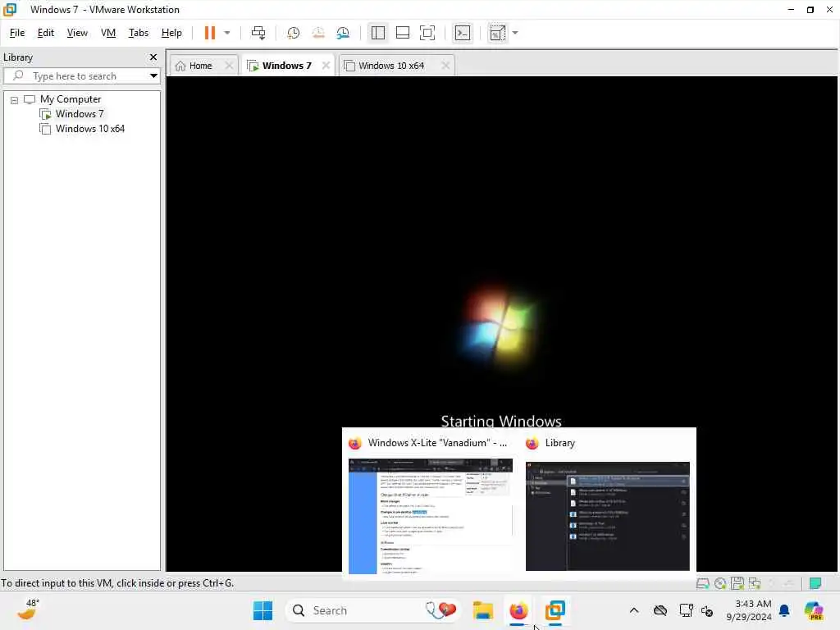Show hidden system tray icons

point(634,610)
